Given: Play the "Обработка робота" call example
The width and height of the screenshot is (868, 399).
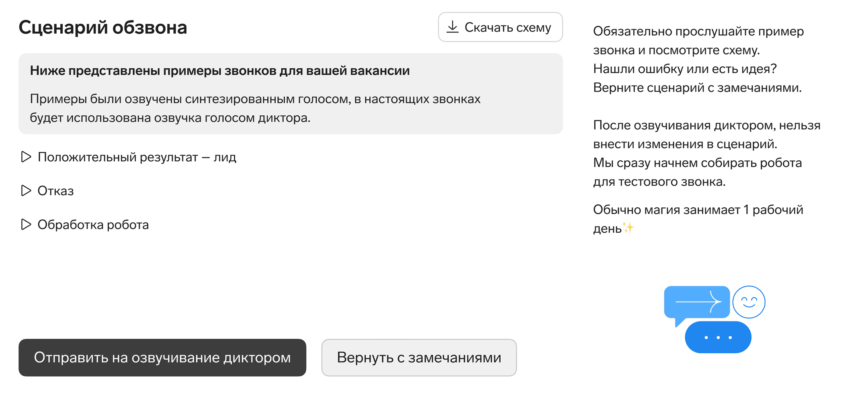Looking at the screenshot, I should click(26, 224).
